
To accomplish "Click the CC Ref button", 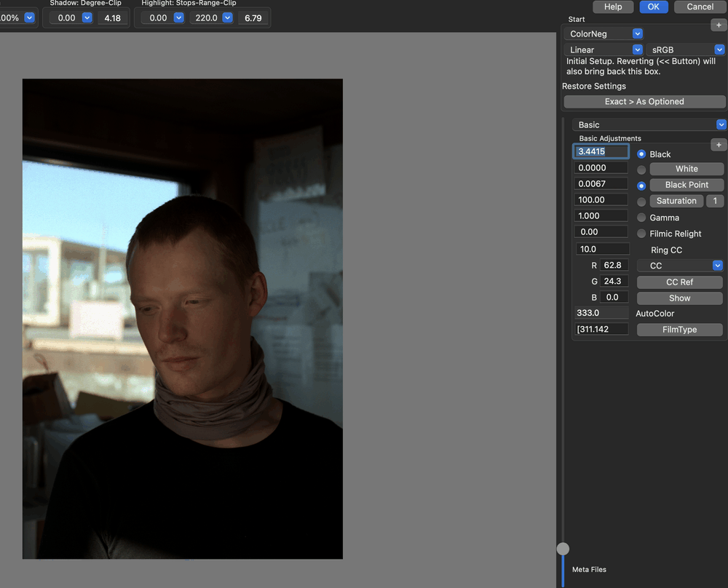I will point(680,282).
